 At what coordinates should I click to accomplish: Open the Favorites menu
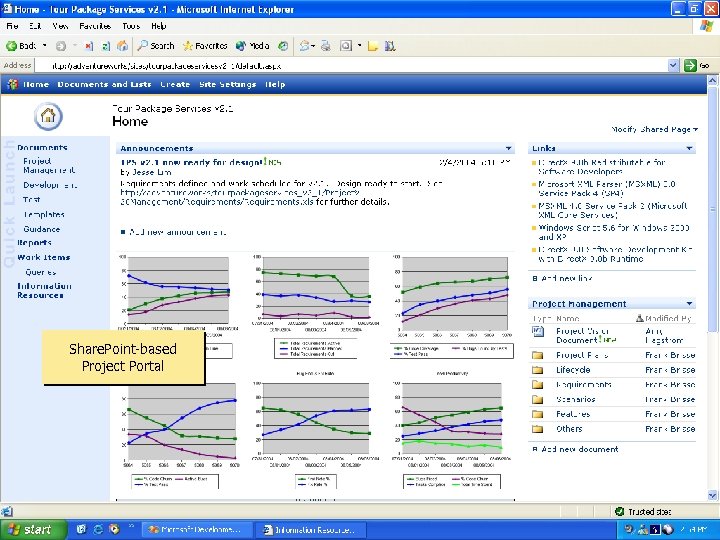point(95,26)
